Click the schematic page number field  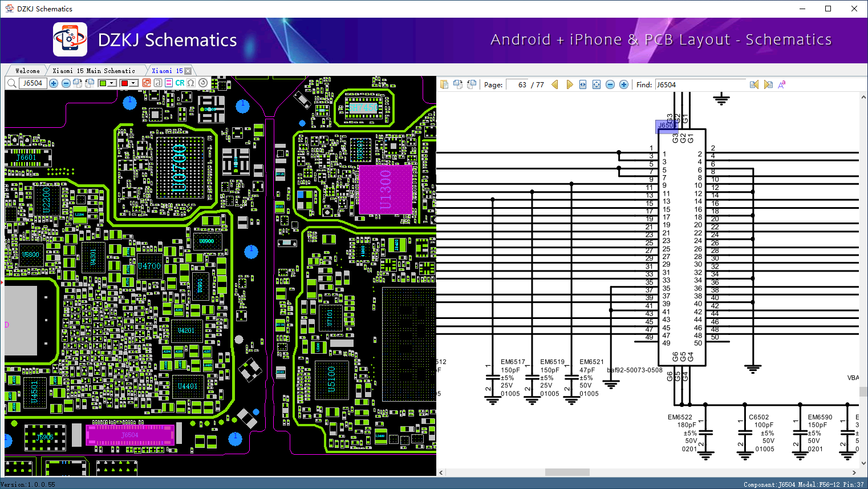pos(517,84)
